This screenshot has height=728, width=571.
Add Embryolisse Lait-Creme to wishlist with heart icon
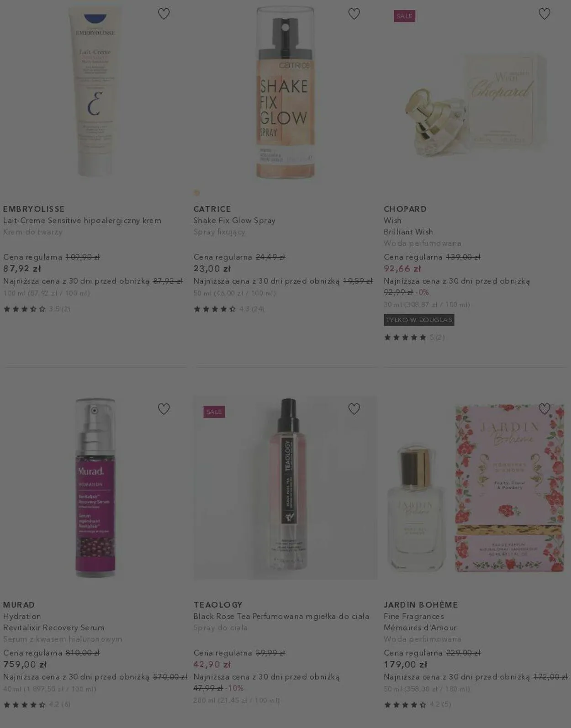pyautogui.click(x=164, y=14)
